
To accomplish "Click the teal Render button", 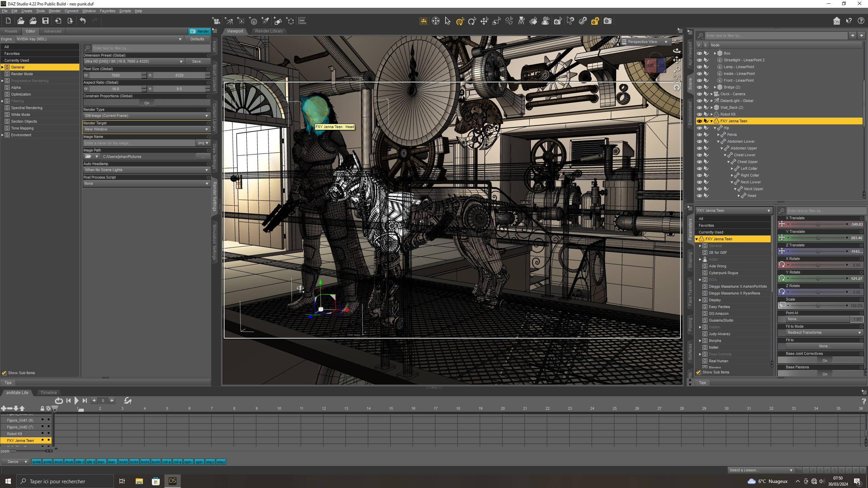I will pyautogui.click(x=199, y=31).
